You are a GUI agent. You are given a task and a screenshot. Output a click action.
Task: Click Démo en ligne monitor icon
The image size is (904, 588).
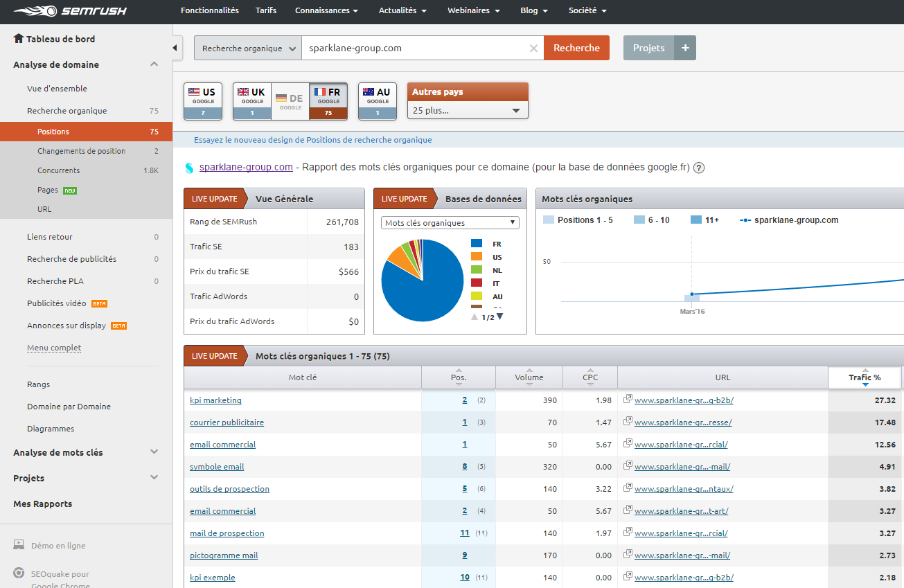point(19,545)
